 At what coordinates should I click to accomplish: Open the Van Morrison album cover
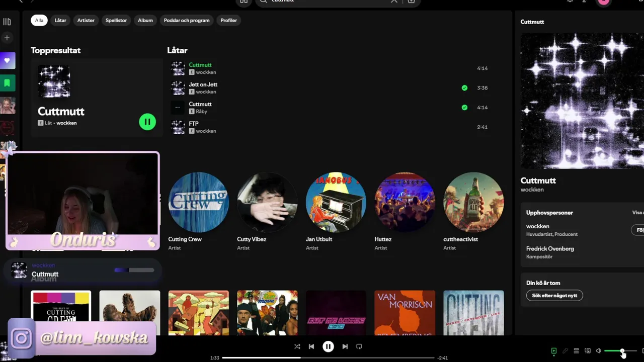pos(405,313)
